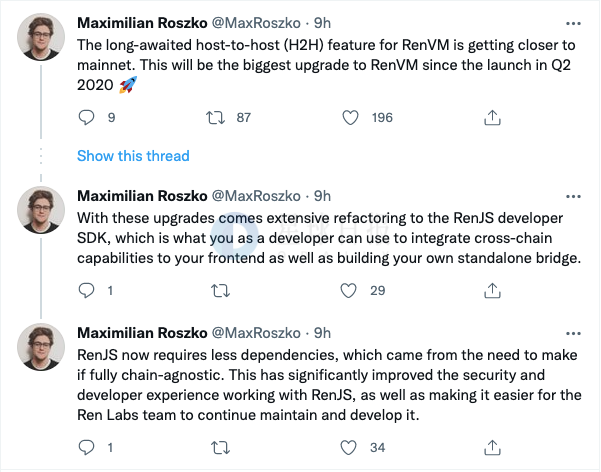The width and height of the screenshot is (601, 472).
Task: Click the Show this thread link
Action: pyautogui.click(x=133, y=156)
